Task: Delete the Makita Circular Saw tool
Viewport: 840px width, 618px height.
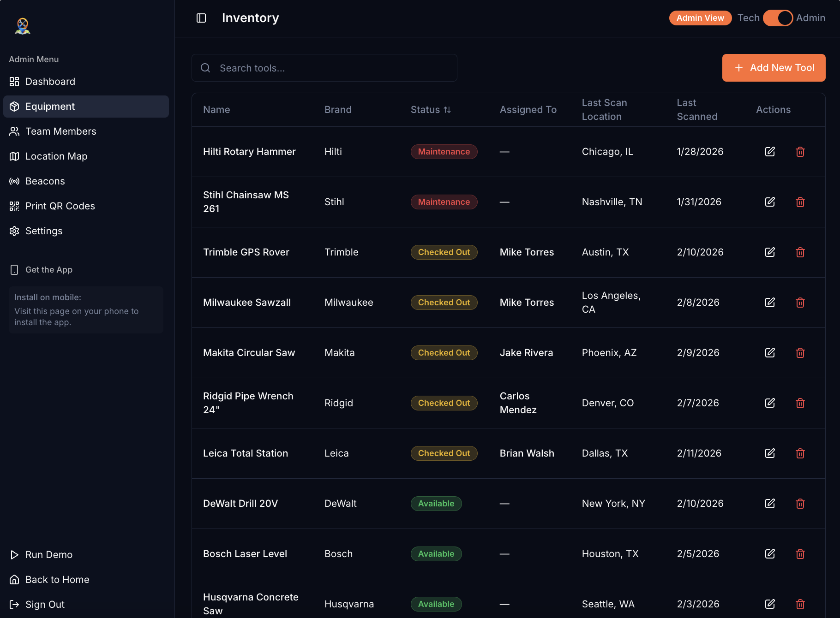Action: point(800,353)
